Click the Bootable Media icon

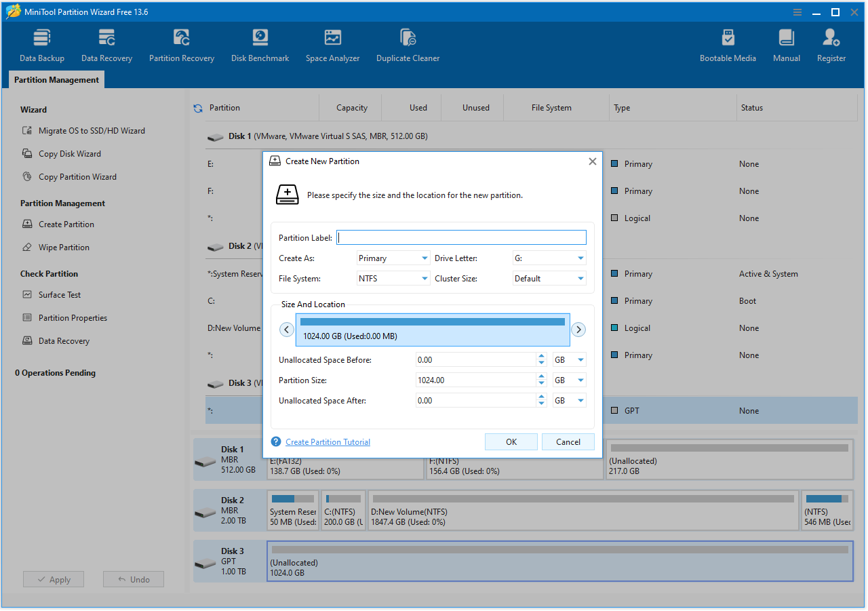click(728, 44)
